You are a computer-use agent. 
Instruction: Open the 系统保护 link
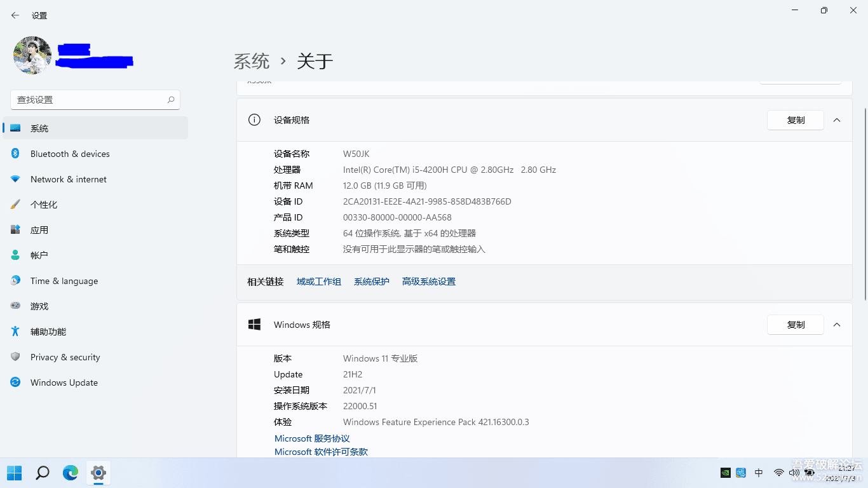click(372, 281)
